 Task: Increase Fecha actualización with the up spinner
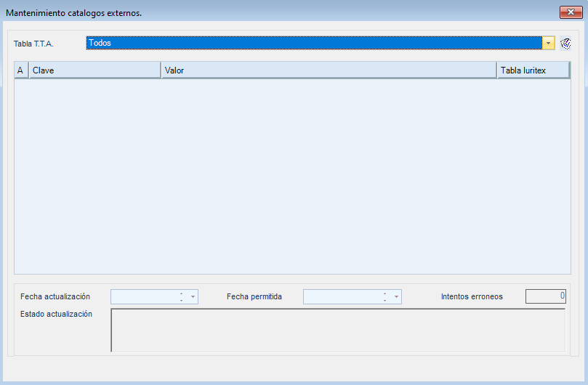click(x=181, y=294)
